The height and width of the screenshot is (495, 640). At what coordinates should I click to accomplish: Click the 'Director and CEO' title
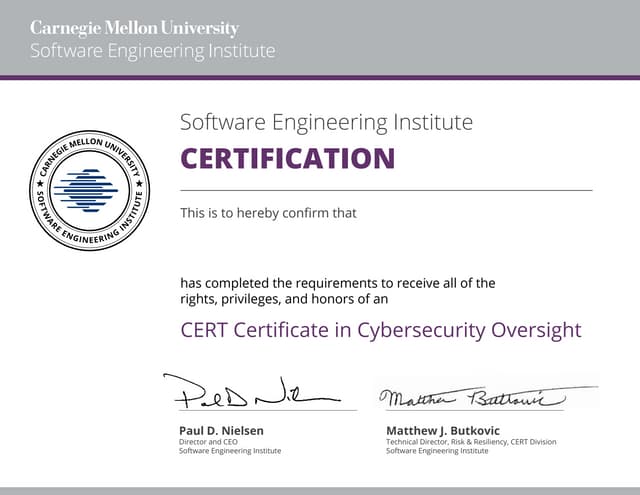pos(208,442)
